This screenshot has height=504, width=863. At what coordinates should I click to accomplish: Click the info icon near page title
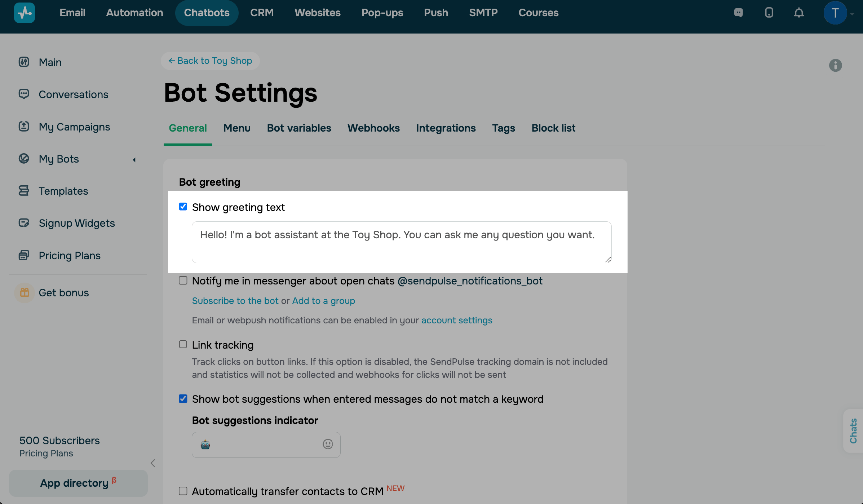click(835, 65)
